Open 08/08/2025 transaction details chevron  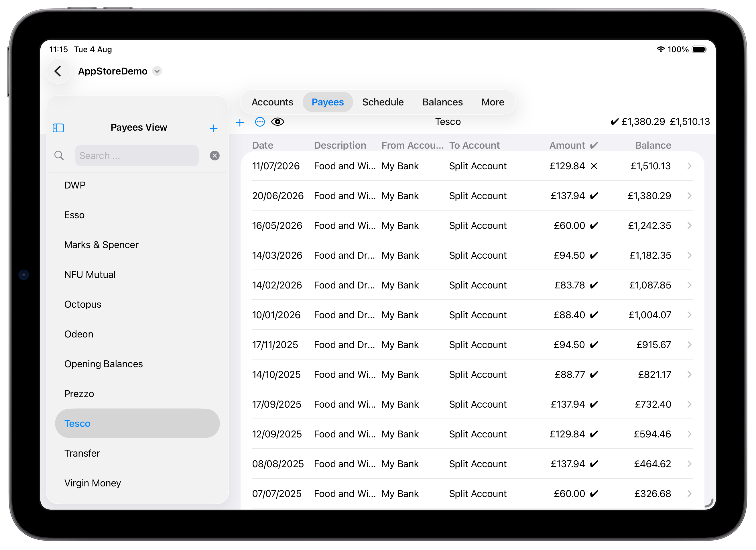[x=689, y=464]
